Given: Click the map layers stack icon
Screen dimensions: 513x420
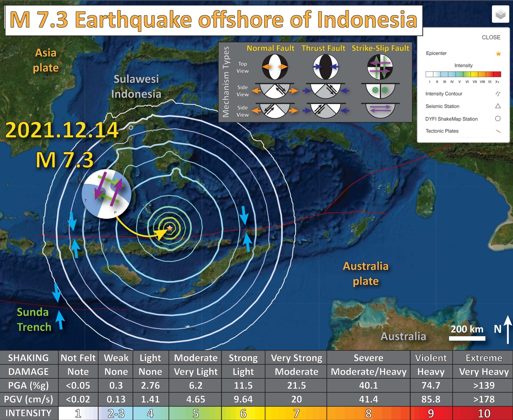Looking at the screenshot, I should click(500, 15).
